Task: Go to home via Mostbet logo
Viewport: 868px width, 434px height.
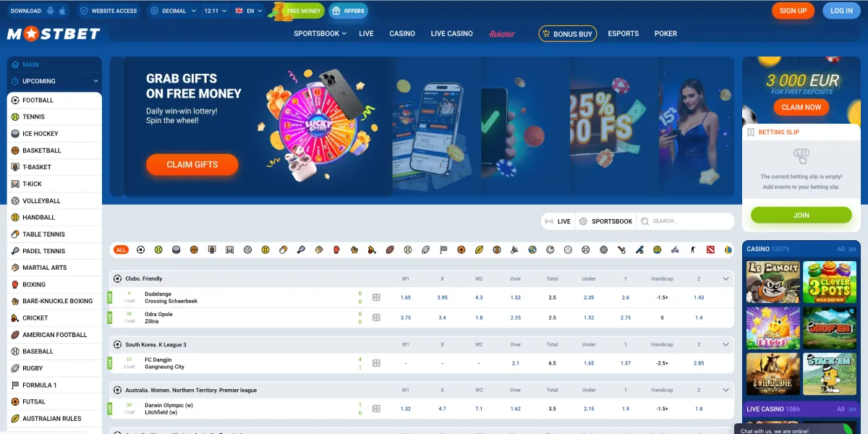Action: click(x=54, y=34)
